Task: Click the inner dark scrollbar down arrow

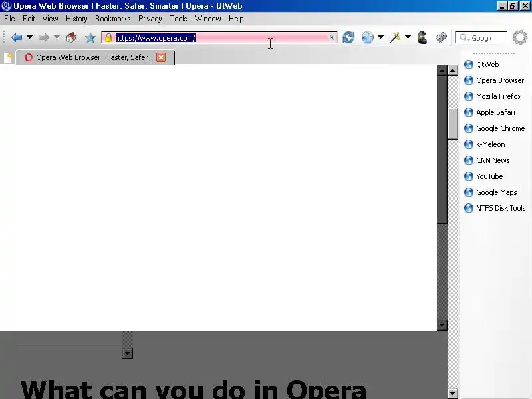Action: tap(442, 325)
